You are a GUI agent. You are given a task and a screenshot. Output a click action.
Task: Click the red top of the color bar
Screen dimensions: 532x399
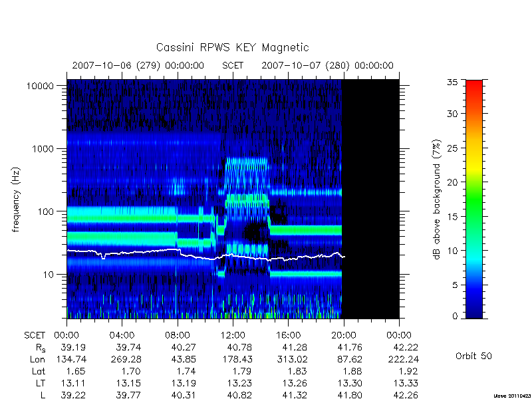(474, 85)
